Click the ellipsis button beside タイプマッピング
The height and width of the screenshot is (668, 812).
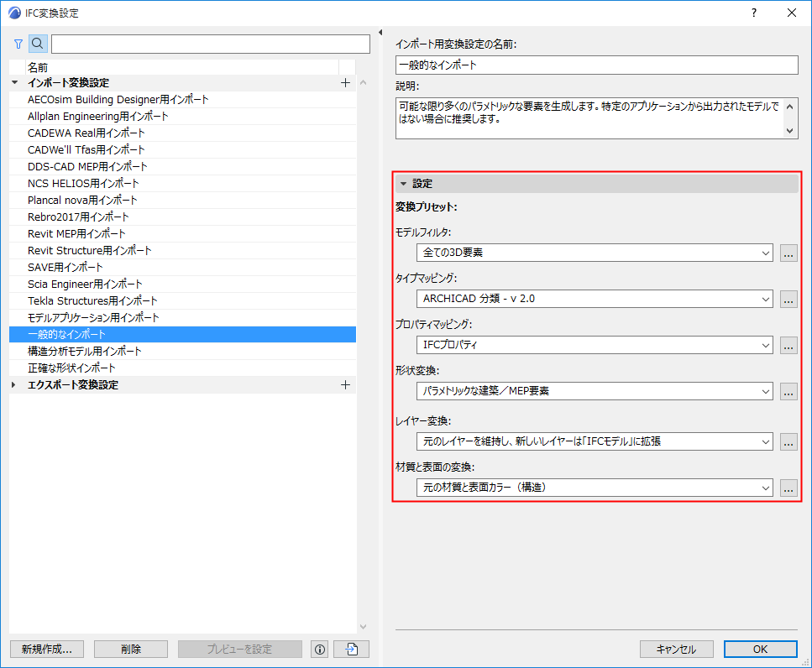tap(788, 299)
